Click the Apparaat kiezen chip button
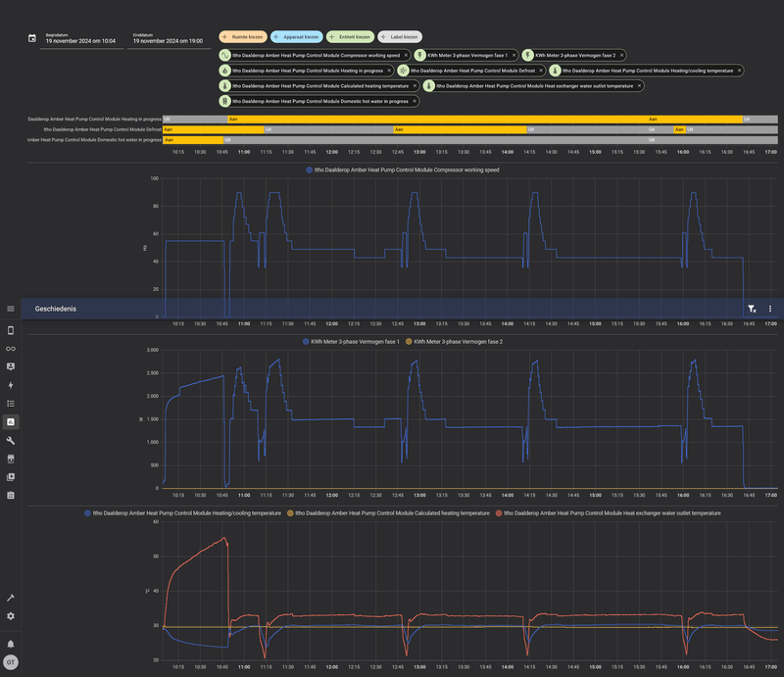The height and width of the screenshot is (677, 784). click(297, 37)
